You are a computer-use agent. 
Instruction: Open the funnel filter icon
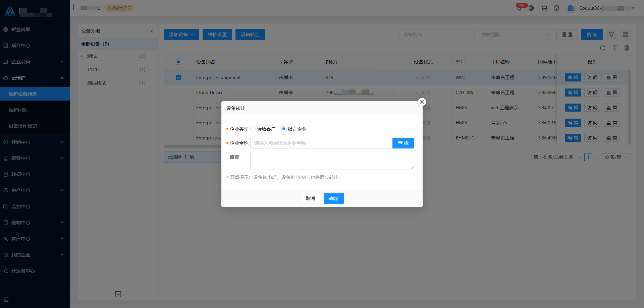611,35
